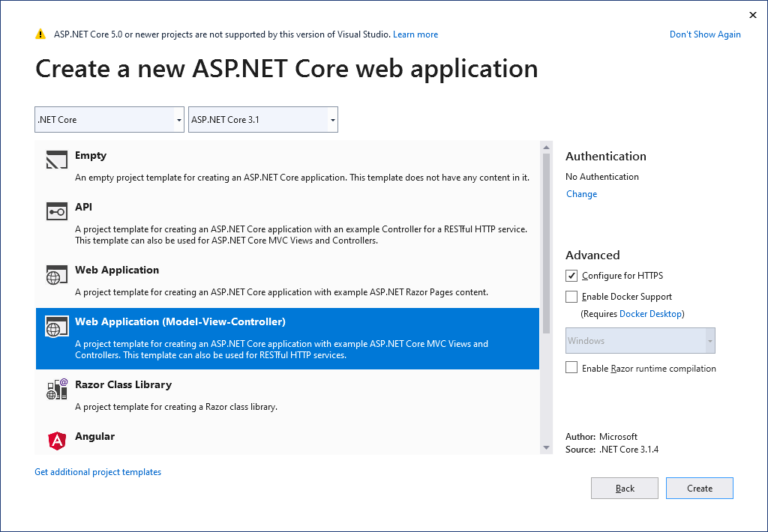
Task: Select the Web Application template title
Action: pyautogui.click(x=117, y=270)
